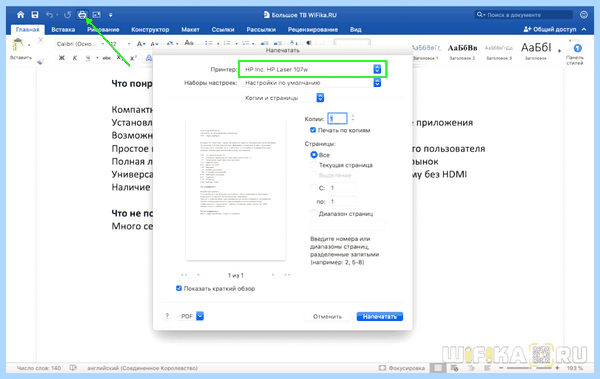
Task: Click the icon right of the Print icon
Action: point(96,15)
